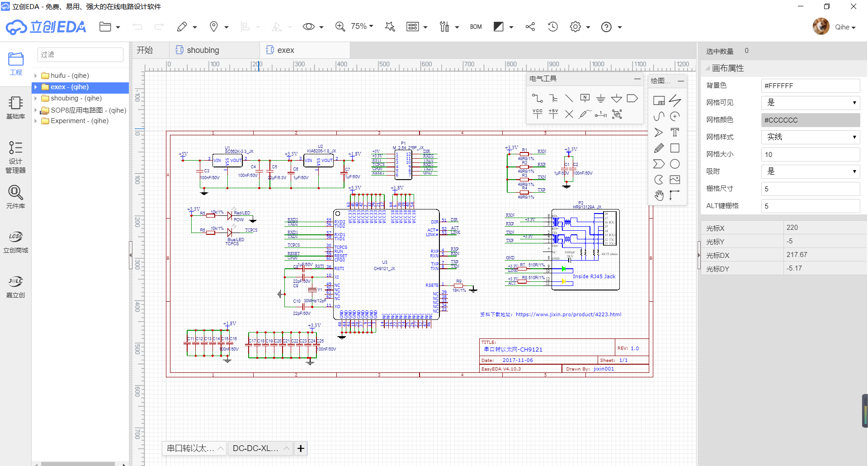Select the Ellipse drawing tool

pos(675,164)
